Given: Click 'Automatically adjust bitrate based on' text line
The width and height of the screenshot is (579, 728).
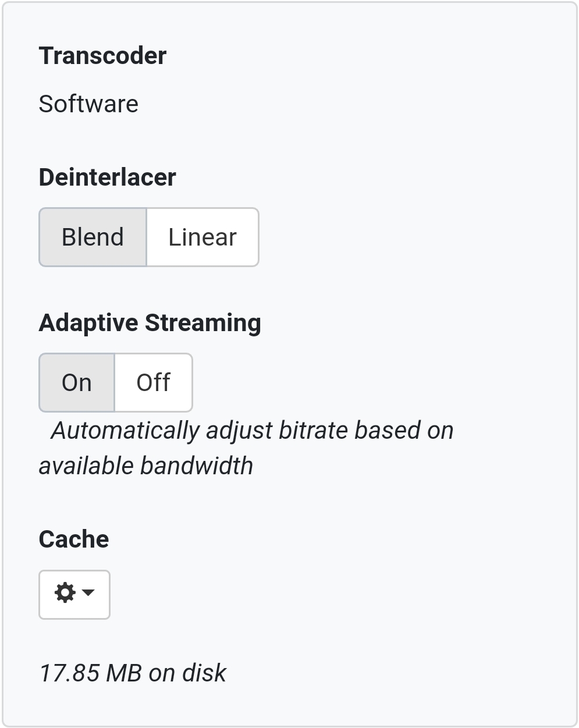Looking at the screenshot, I should (252, 431).
